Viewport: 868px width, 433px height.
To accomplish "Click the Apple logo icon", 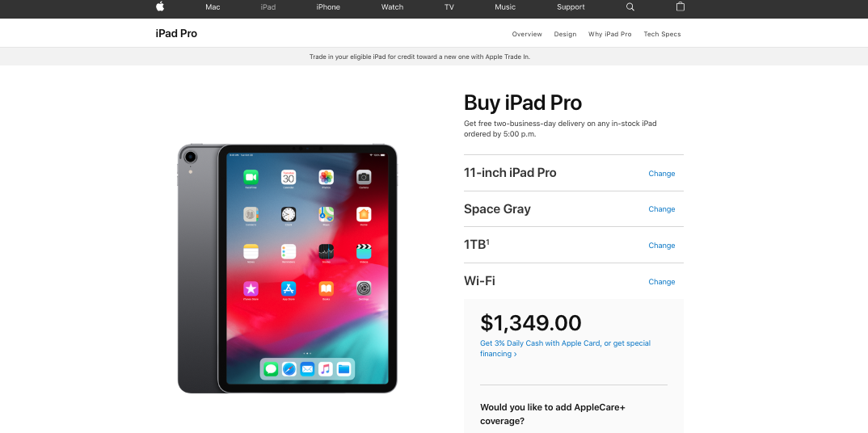I will click(160, 6).
